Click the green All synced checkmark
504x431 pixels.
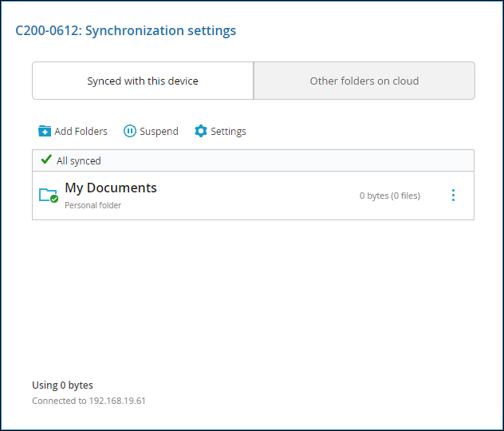coord(46,159)
